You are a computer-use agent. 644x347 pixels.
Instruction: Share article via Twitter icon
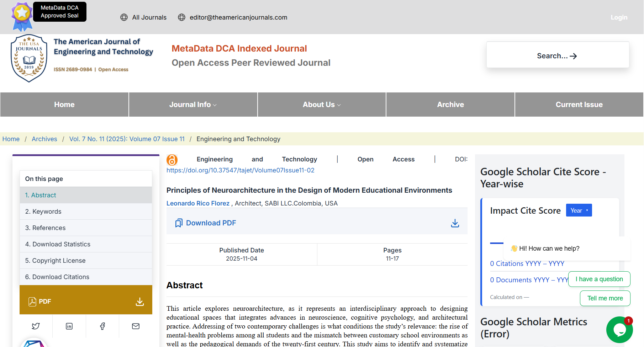click(36, 326)
